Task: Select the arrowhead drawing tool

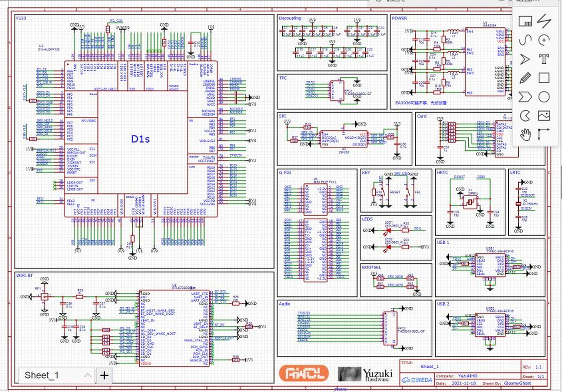Action: [525, 59]
